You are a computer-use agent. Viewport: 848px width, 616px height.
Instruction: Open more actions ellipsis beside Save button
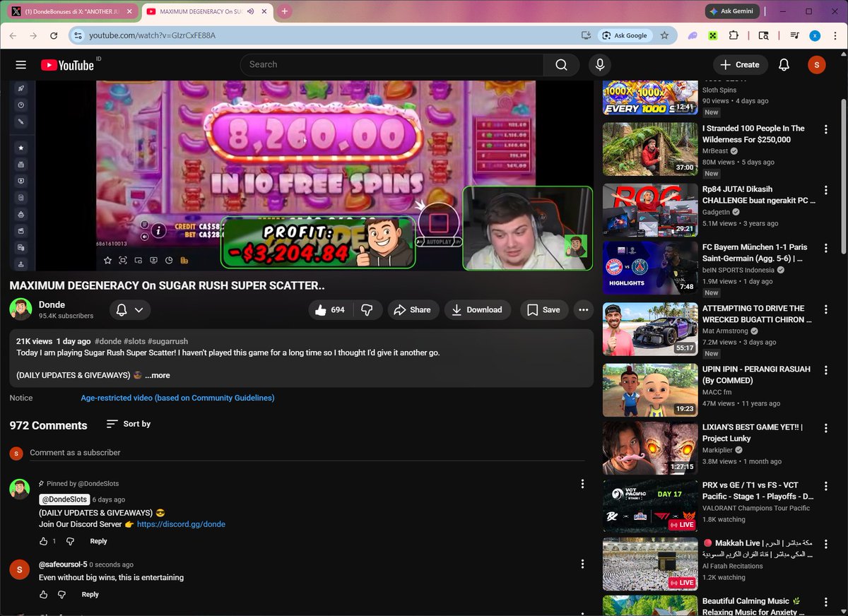point(583,309)
